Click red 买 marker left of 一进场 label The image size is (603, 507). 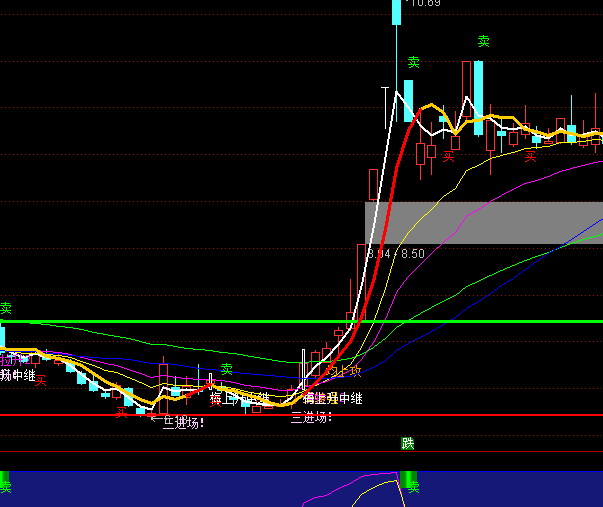pyautogui.click(x=121, y=411)
